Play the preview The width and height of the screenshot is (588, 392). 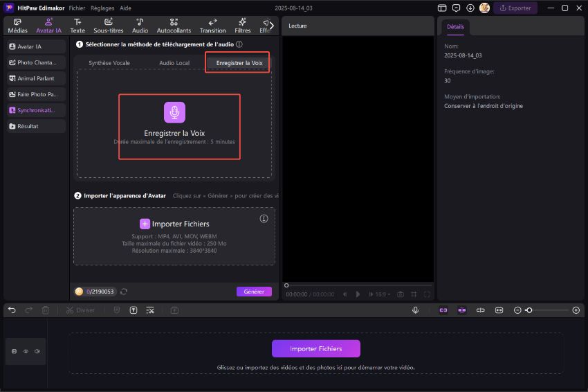point(358,294)
